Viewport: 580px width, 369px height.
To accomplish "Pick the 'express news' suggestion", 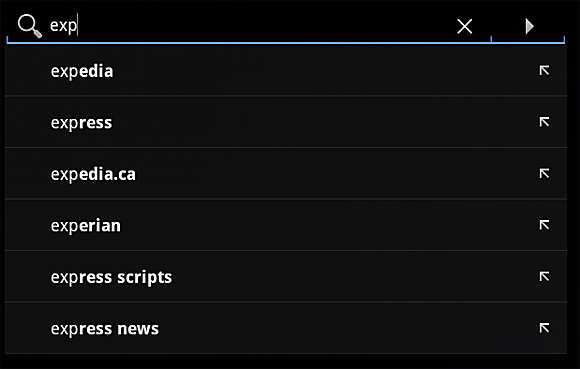I will tap(105, 329).
